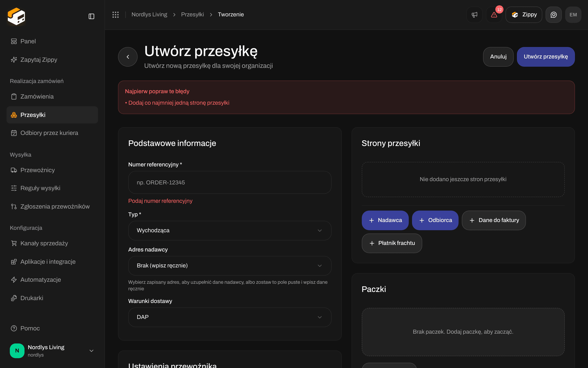The height and width of the screenshot is (368, 588).
Task: Add an Odbiorca party
Action: click(x=435, y=220)
